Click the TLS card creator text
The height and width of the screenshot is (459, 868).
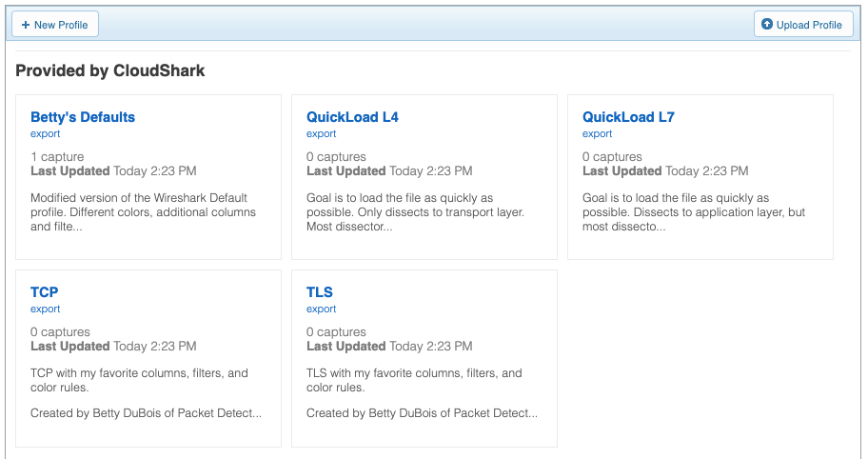tap(422, 413)
